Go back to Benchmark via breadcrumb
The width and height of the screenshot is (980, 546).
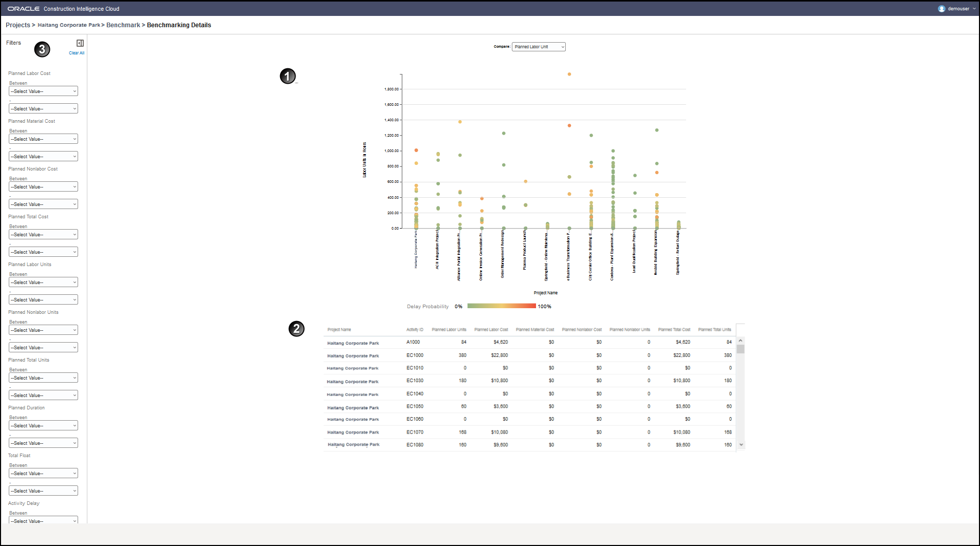pyautogui.click(x=123, y=25)
